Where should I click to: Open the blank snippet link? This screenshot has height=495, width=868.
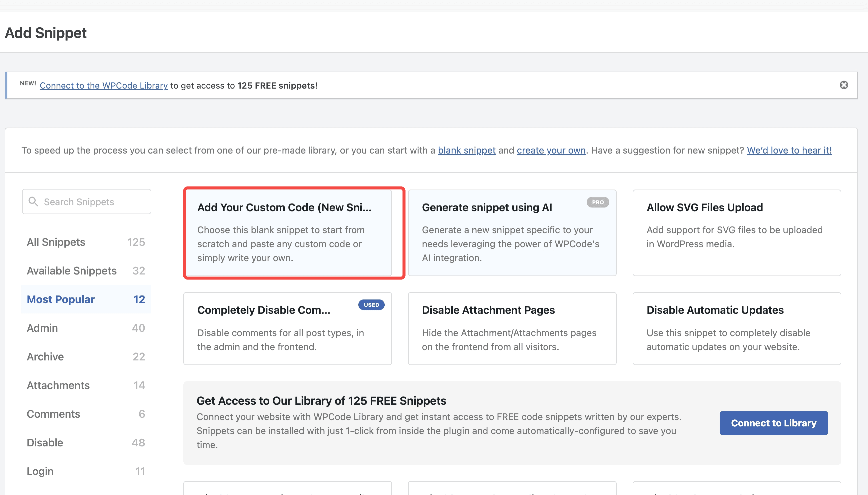coord(466,150)
